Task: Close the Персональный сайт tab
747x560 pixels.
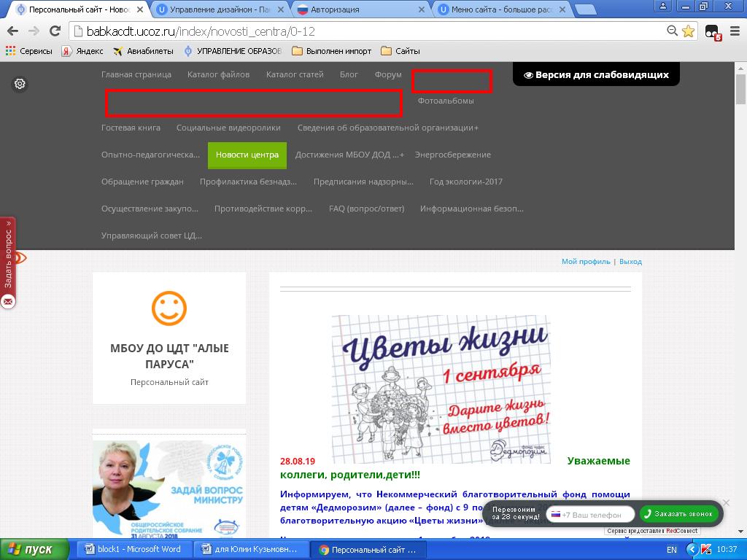Action: tap(140, 9)
